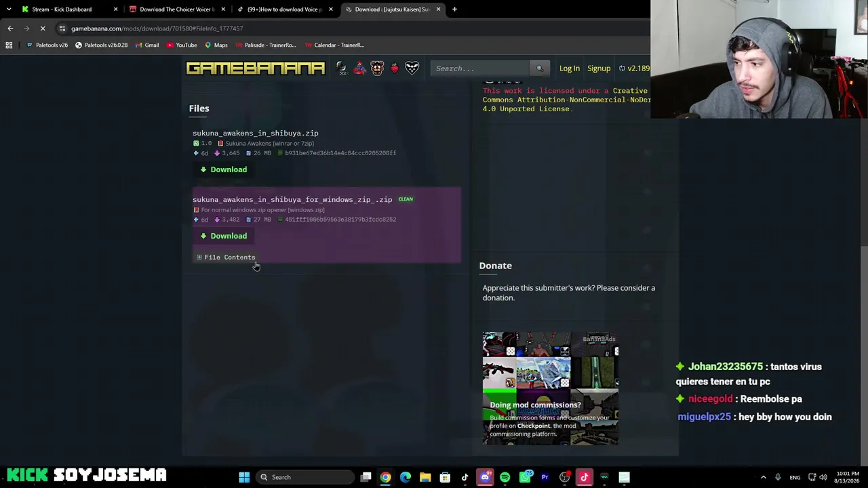
Task: Open Microsoft Edge from the taskbar
Action: click(x=406, y=477)
